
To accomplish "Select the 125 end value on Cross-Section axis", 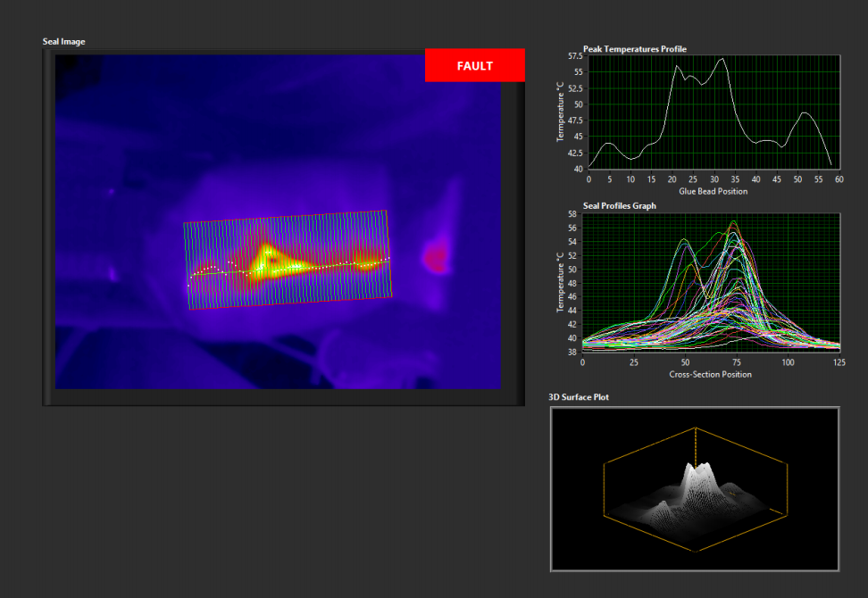I will point(839,362).
